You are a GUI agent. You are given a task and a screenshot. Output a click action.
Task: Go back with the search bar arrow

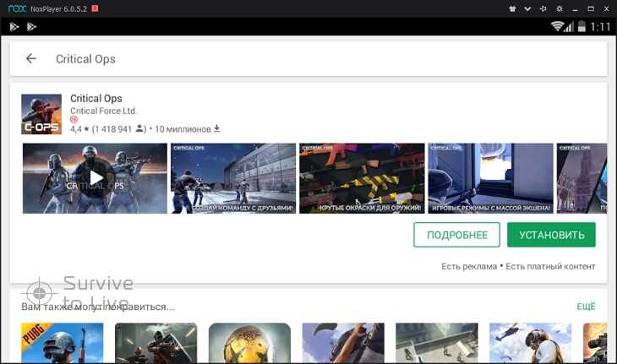tap(31, 59)
